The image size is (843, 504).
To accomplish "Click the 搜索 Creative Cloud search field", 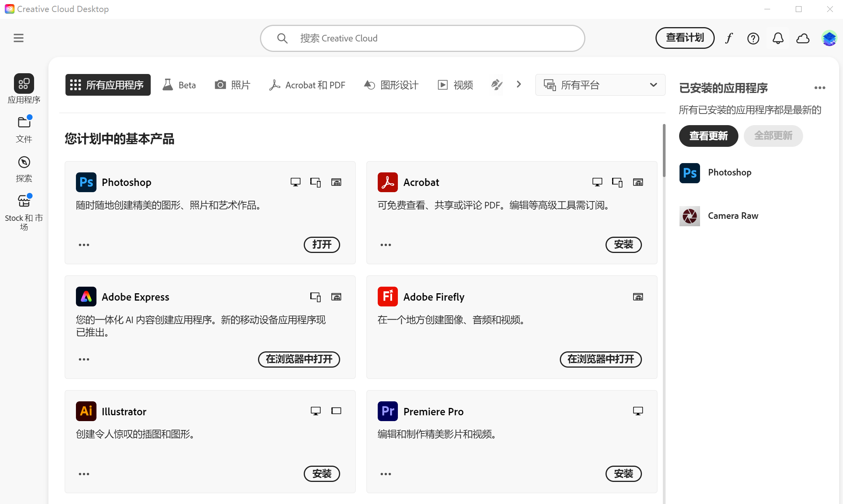I will coord(422,38).
